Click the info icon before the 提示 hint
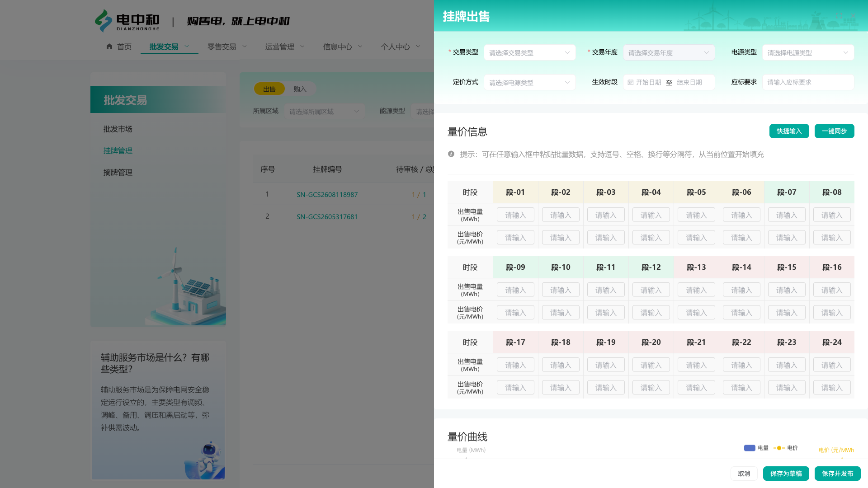This screenshot has width=868, height=488. click(451, 154)
